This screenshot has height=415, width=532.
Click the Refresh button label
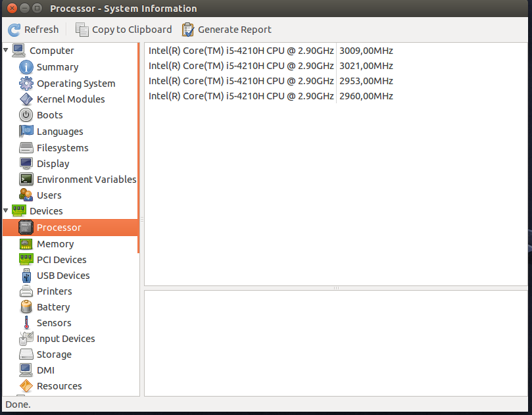[x=41, y=30]
